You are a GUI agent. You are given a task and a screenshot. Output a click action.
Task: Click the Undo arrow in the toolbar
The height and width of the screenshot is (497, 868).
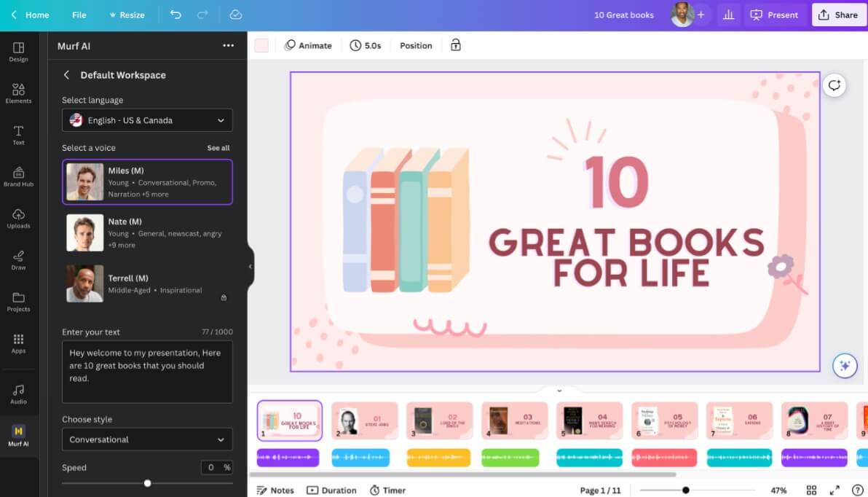coord(175,15)
